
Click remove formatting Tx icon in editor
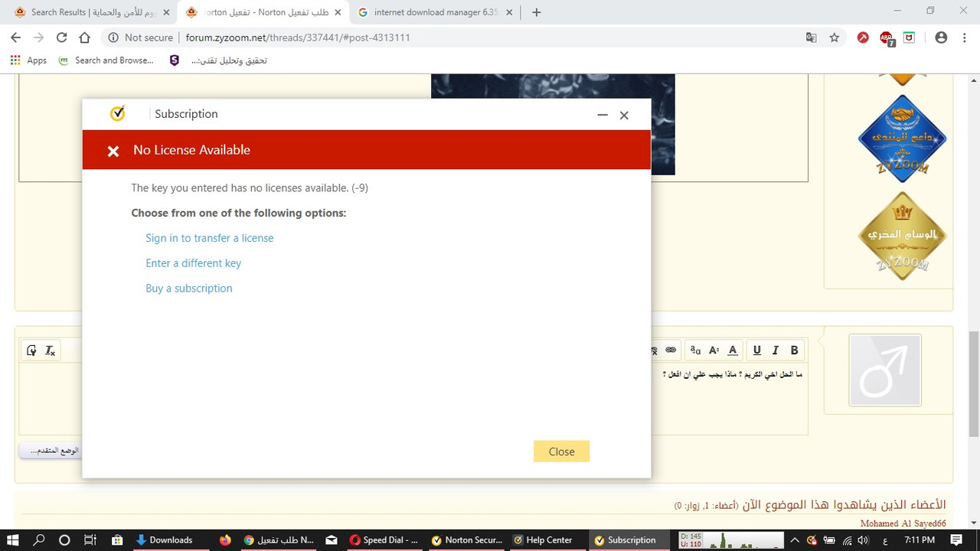tap(50, 350)
